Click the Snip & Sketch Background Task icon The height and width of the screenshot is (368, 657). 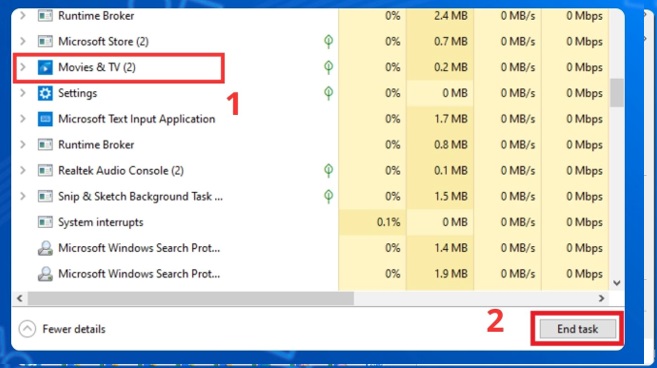(45, 196)
